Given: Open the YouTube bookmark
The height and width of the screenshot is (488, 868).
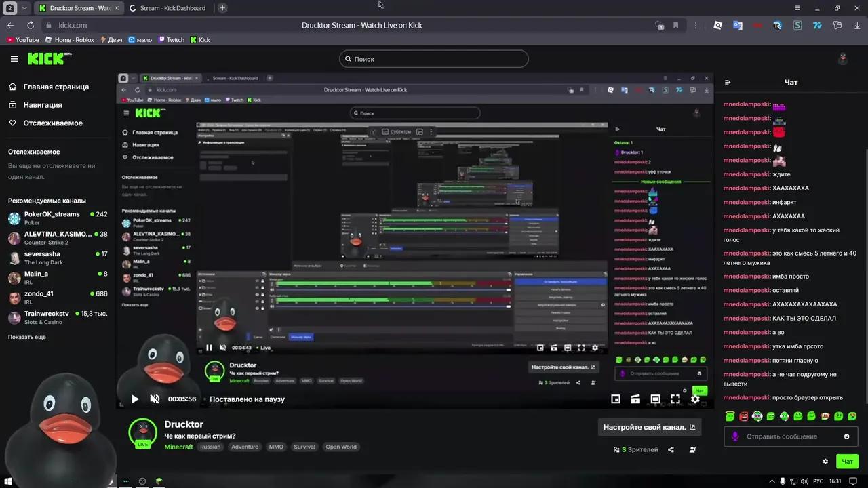Looking at the screenshot, I should pos(23,40).
